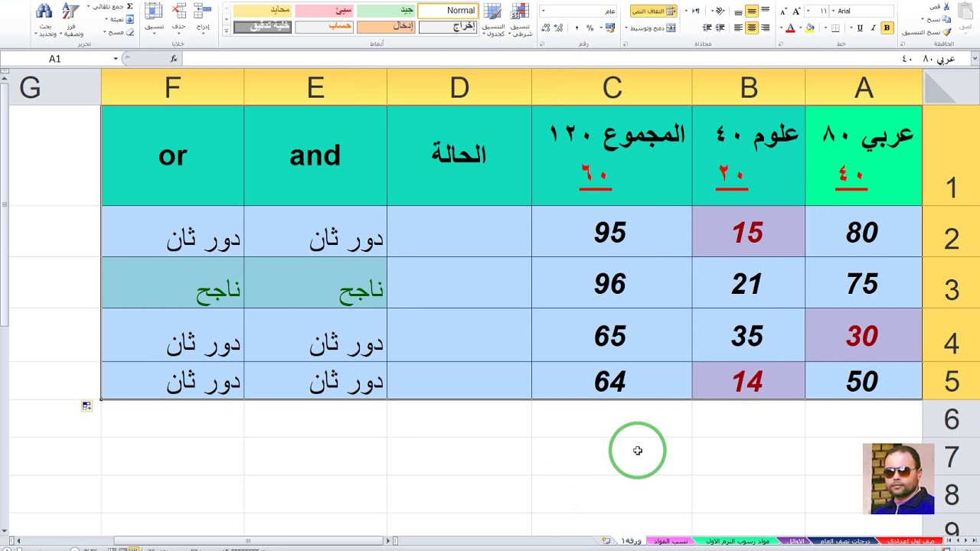Increase decimal places icon
The image size is (980, 551).
(559, 28)
